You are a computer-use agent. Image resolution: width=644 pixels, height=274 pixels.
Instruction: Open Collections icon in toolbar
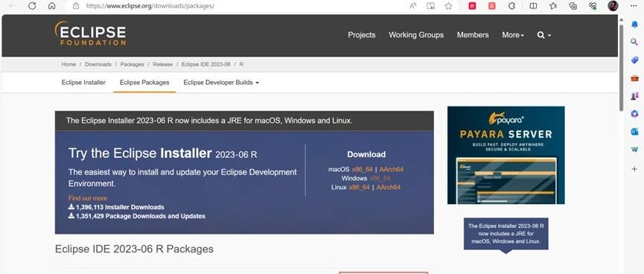coord(573,6)
